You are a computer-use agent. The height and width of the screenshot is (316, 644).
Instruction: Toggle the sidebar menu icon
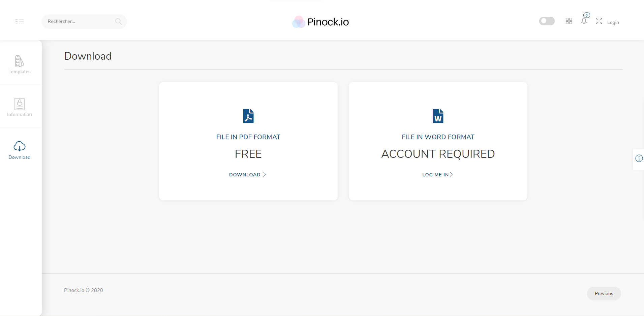tap(19, 22)
